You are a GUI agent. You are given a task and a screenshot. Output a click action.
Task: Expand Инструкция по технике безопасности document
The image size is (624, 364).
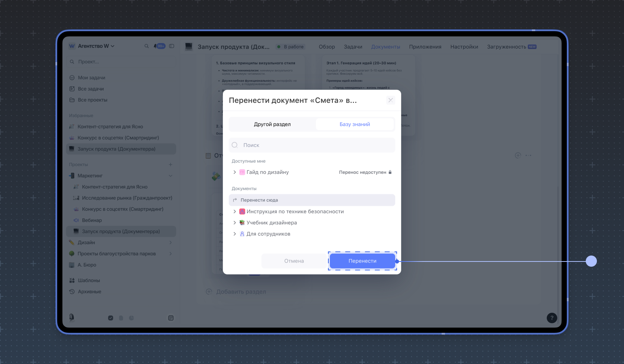(x=234, y=212)
